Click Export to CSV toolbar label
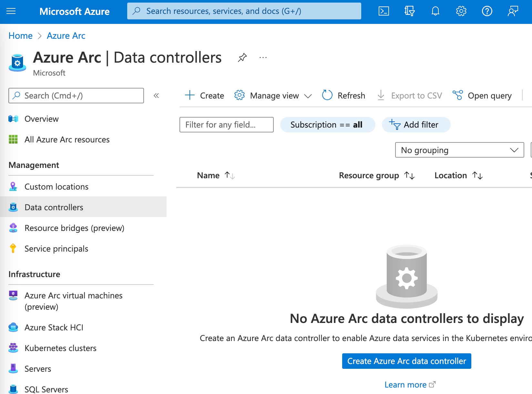 [416, 96]
